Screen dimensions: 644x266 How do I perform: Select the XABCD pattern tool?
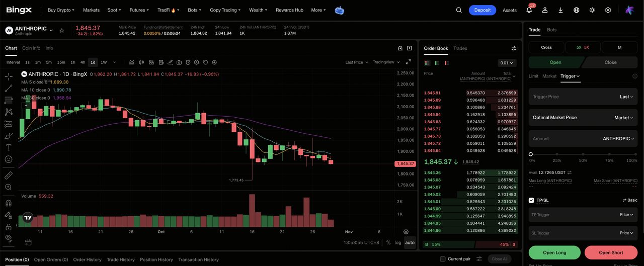pyautogui.click(x=9, y=112)
